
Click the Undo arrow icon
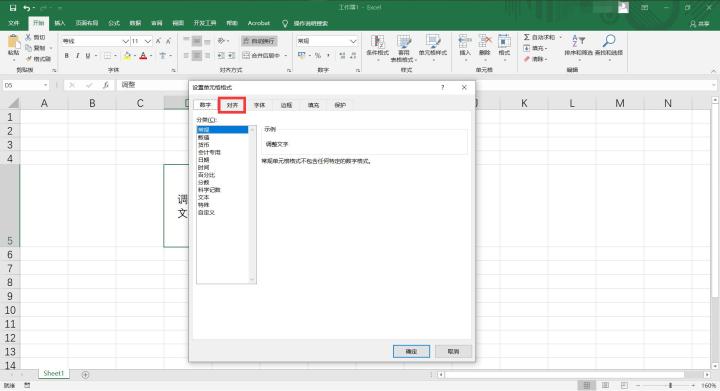click(x=27, y=8)
